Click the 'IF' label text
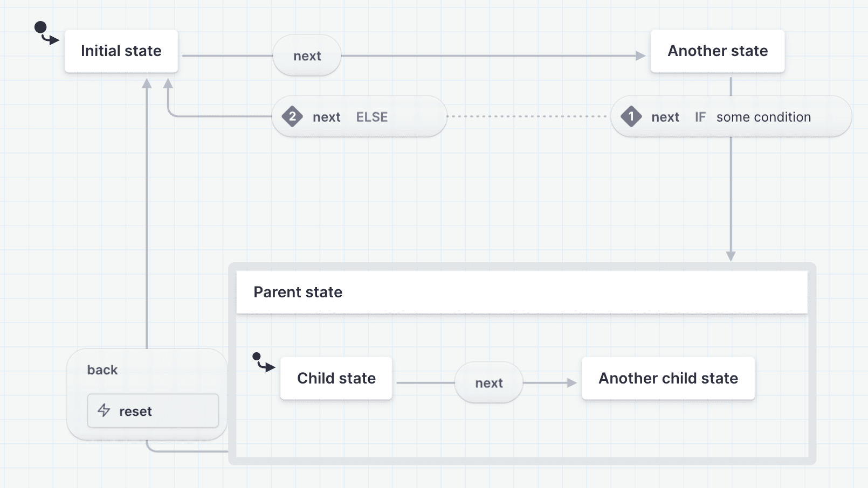Screen dimensions: 868x488 click(700, 117)
